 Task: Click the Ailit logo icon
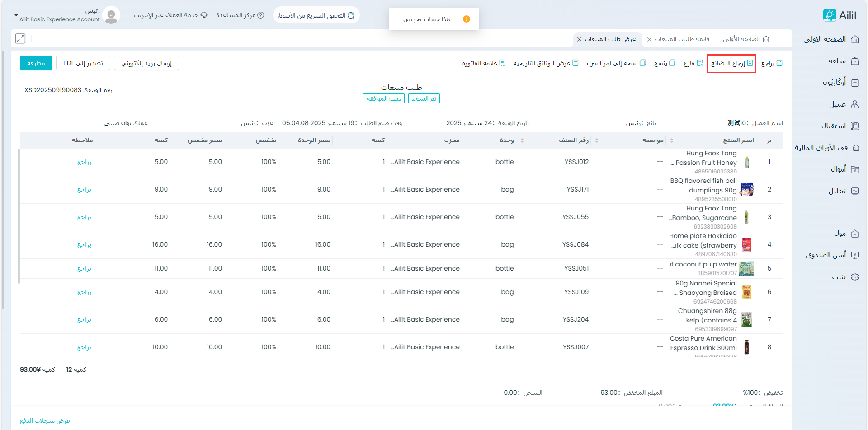829,15
